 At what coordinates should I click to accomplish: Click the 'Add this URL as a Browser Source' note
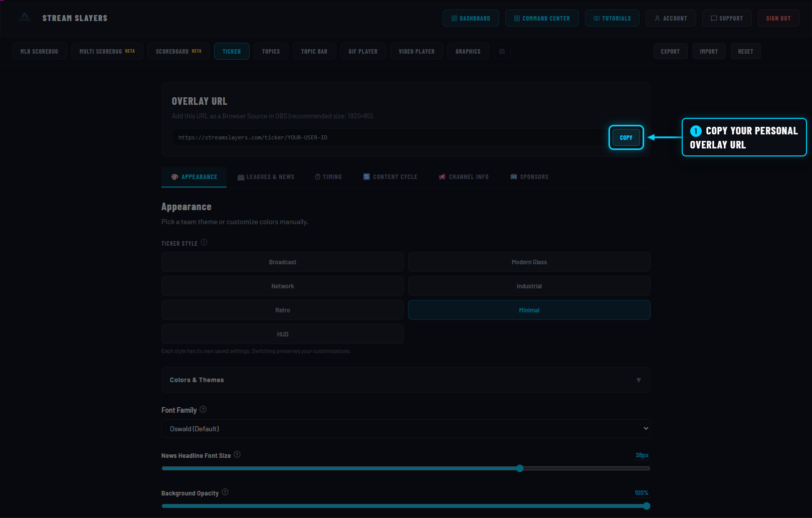coord(273,116)
